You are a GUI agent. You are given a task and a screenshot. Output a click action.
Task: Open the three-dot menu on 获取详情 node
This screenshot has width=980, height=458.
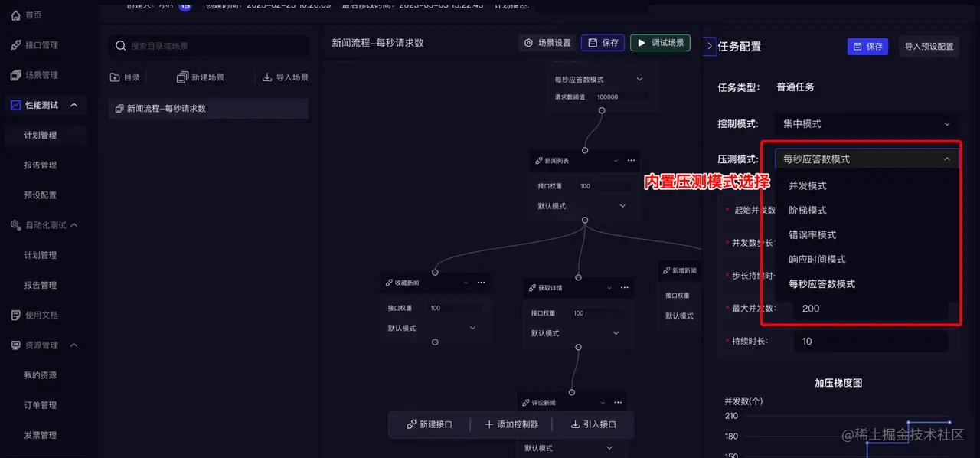tap(625, 288)
